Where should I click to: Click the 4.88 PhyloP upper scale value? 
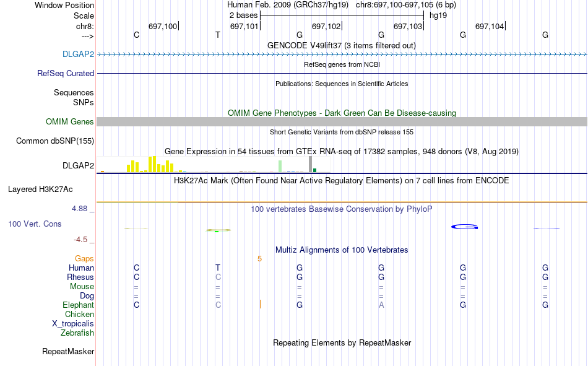tap(79, 209)
